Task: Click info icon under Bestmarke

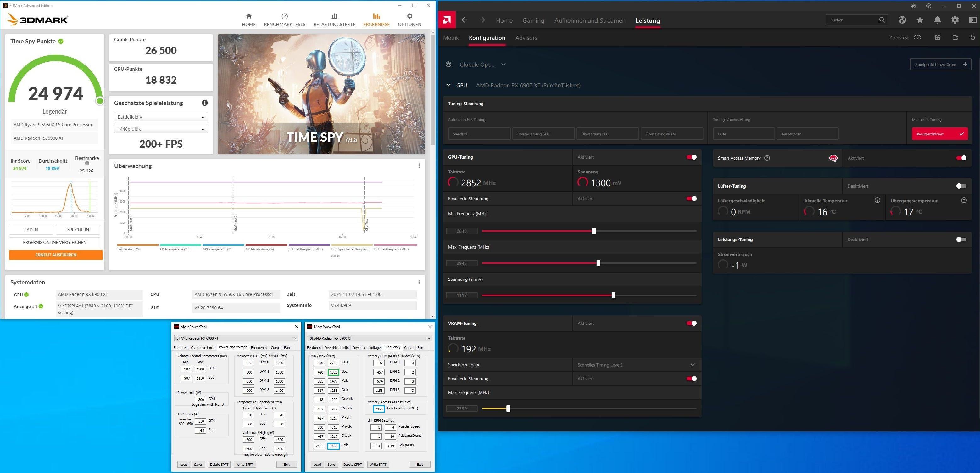Action: coord(87,163)
